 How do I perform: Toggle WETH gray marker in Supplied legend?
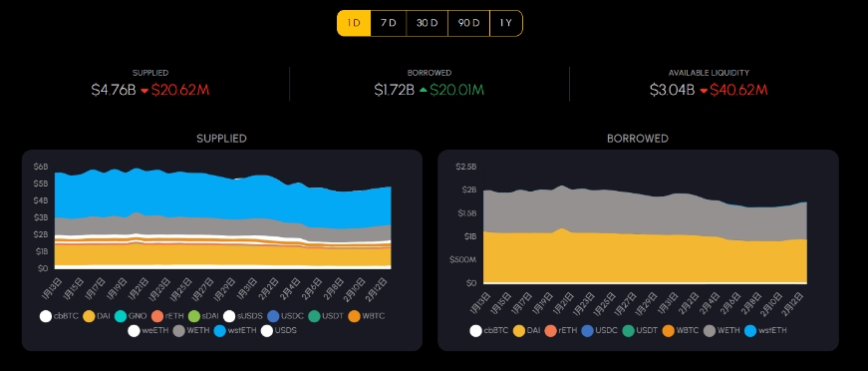[x=178, y=330]
